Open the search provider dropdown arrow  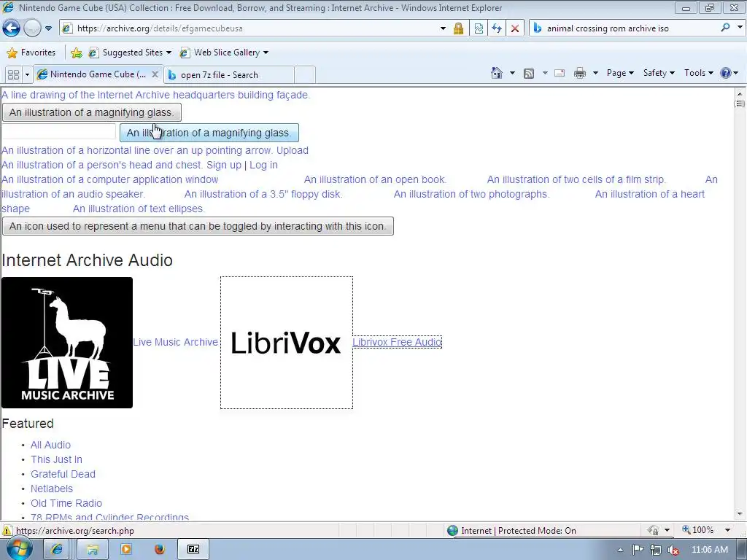coord(740,28)
